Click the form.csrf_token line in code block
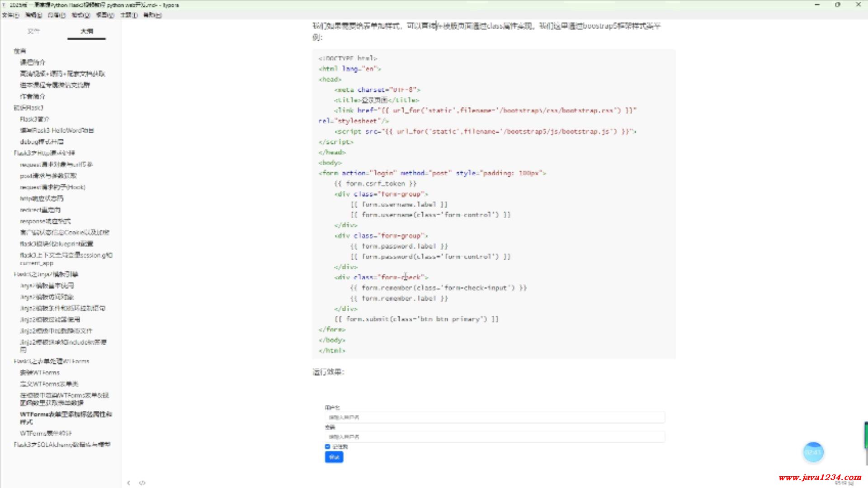The height and width of the screenshot is (488, 868). [x=375, y=183]
